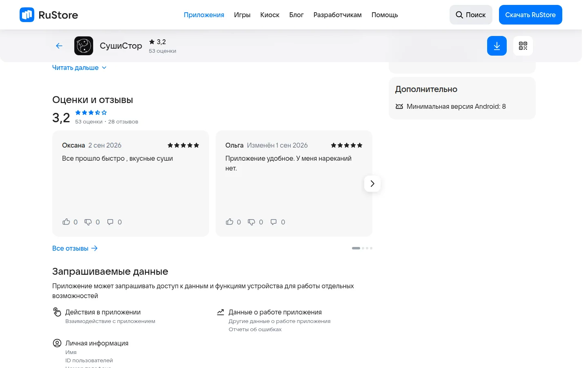Click the 53 оценки · 28 отзывов text
This screenshot has width=588, height=368.
(107, 121)
